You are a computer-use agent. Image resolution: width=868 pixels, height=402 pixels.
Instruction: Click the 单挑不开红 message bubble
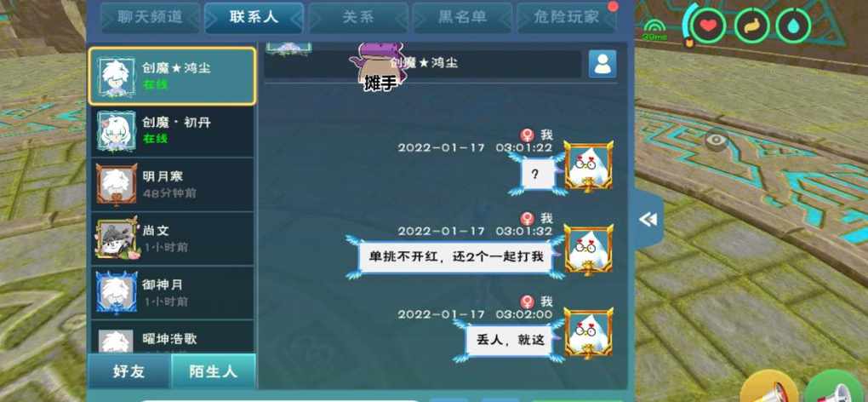tap(455, 257)
